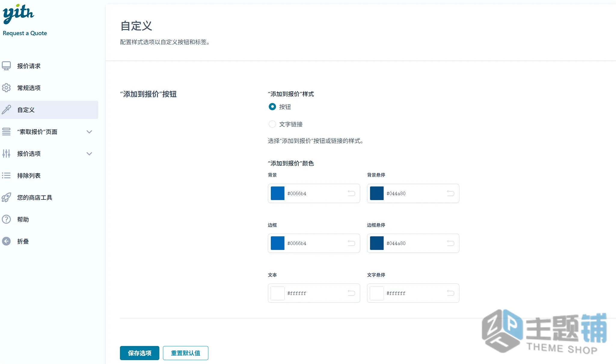Screen dimensions: 616x364
Task: Reset 背景 color with undo arrow
Action: pyautogui.click(x=351, y=193)
